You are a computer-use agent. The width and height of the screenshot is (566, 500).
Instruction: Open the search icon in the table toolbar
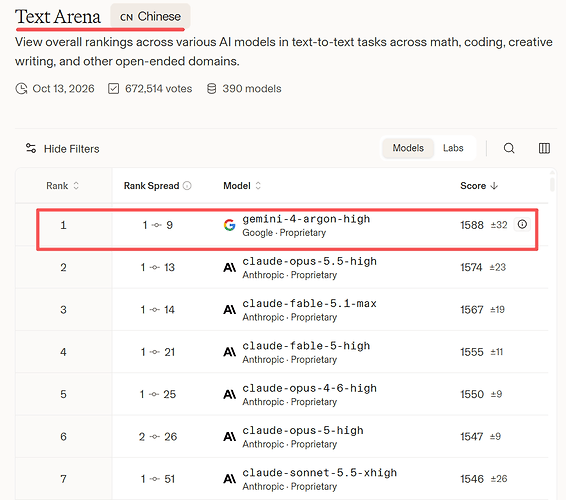click(x=509, y=148)
